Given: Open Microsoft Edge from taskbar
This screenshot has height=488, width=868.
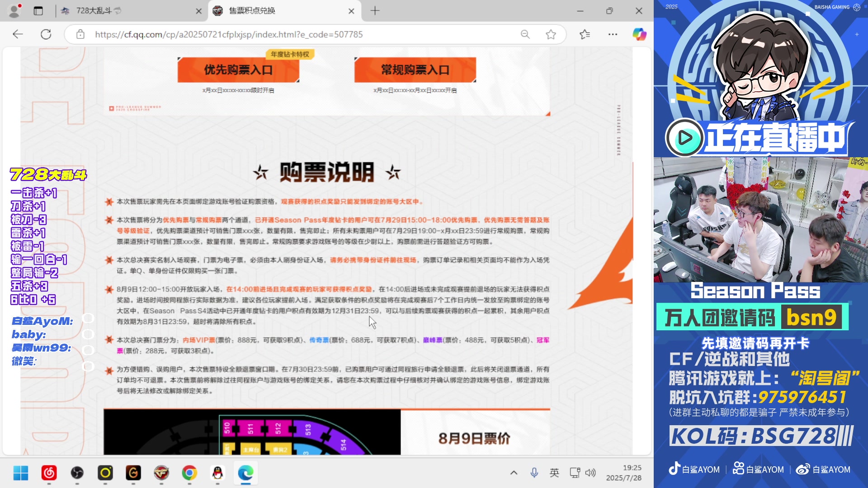Looking at the screenshot, I should [246, 473].
